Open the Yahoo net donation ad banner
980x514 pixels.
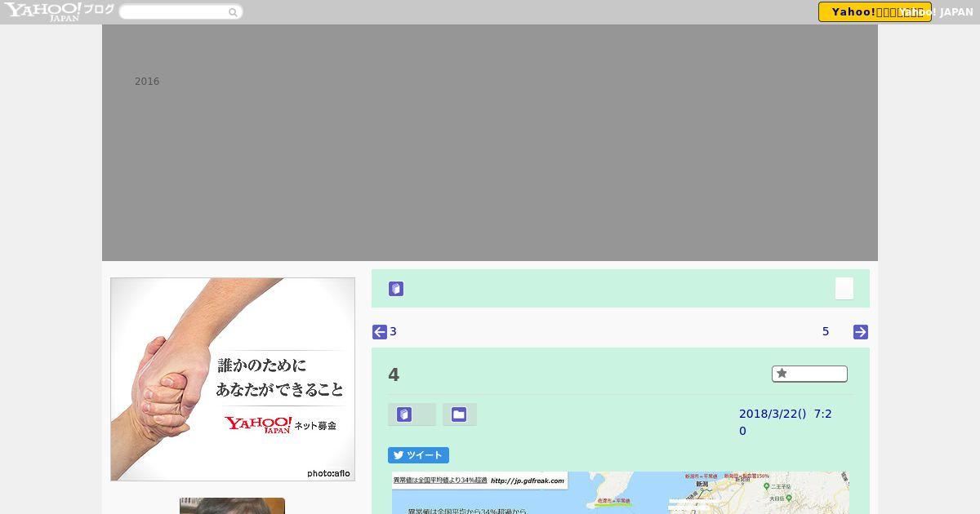coord(233,379)
